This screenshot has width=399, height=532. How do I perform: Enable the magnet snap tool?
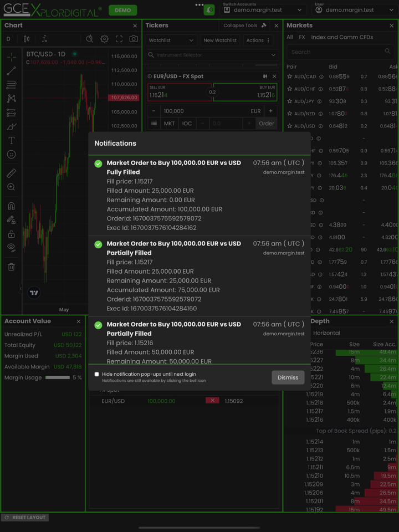click(x=11, y=206)
